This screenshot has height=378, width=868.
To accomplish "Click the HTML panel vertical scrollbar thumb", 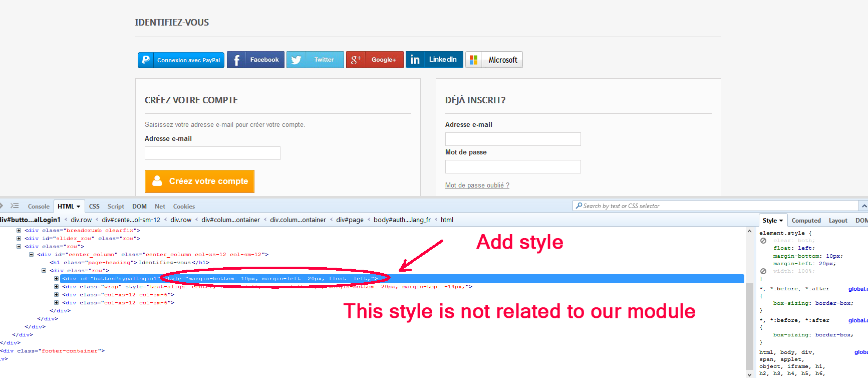I will pos(750,326).
